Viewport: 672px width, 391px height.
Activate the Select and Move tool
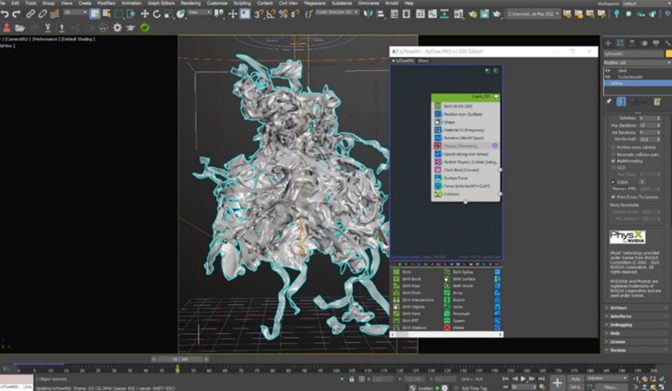(145, 14)
